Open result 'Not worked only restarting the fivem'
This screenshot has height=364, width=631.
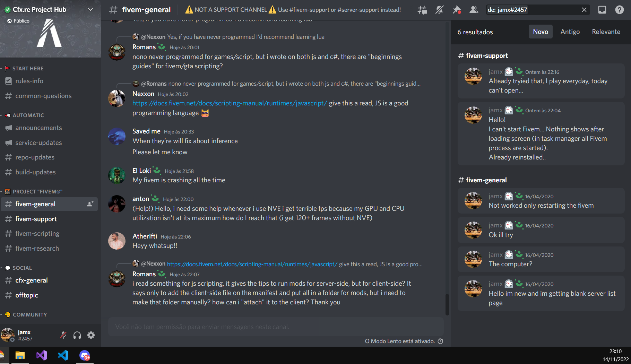pos(541,201)
